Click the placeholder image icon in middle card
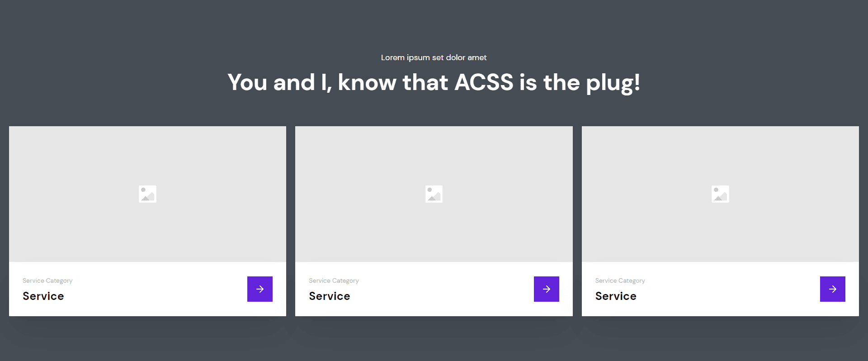The height and width of the screenshot is (361, 868). click(x=434, y=194)
